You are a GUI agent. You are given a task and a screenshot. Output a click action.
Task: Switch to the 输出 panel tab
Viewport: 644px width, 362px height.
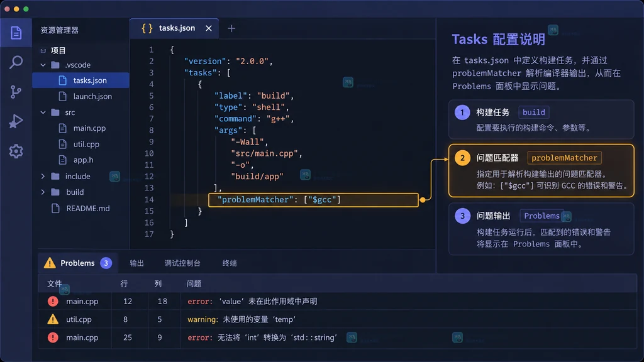click(x=136, y=263)
